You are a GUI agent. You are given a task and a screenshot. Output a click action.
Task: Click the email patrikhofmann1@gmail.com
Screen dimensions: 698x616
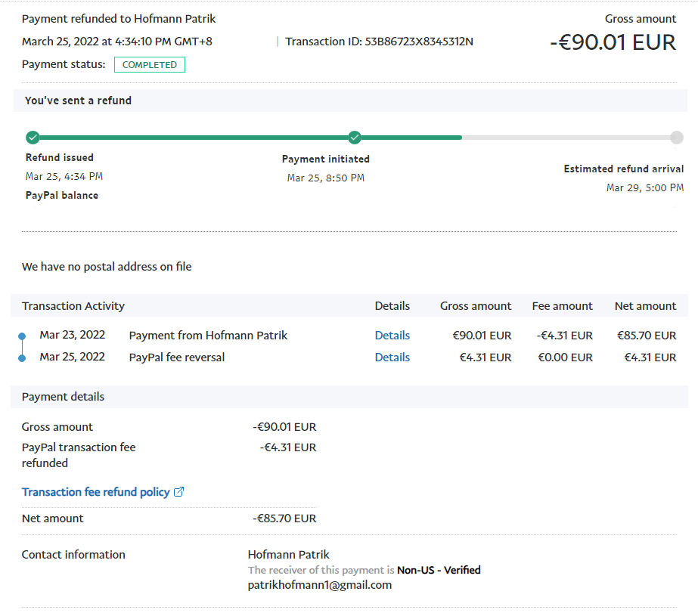click(319, 585)
